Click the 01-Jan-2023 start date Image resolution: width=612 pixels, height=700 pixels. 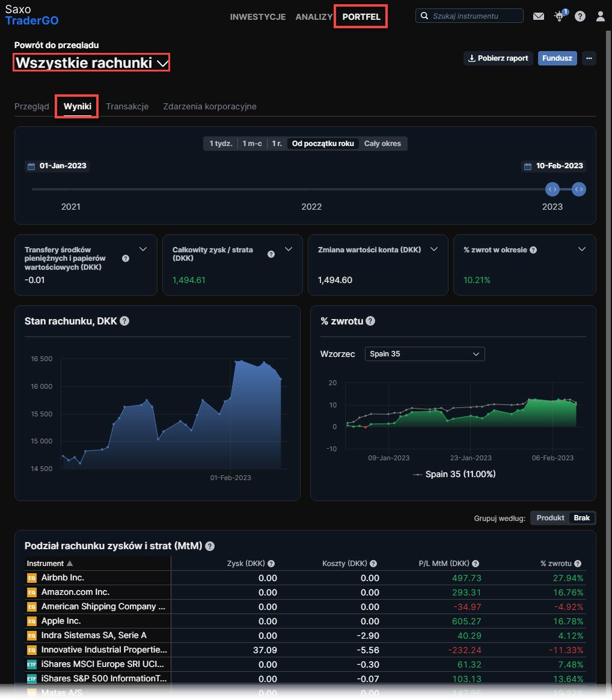pos(57,166)
